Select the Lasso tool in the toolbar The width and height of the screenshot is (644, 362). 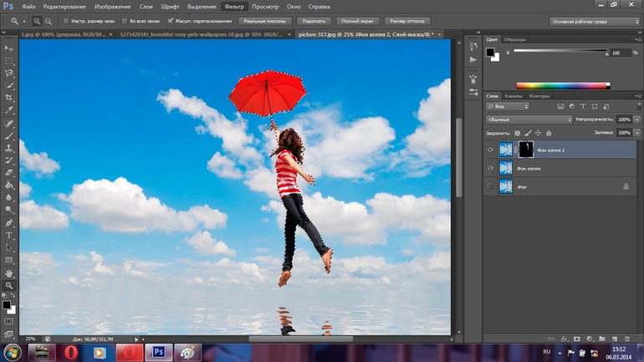(10, 74)
